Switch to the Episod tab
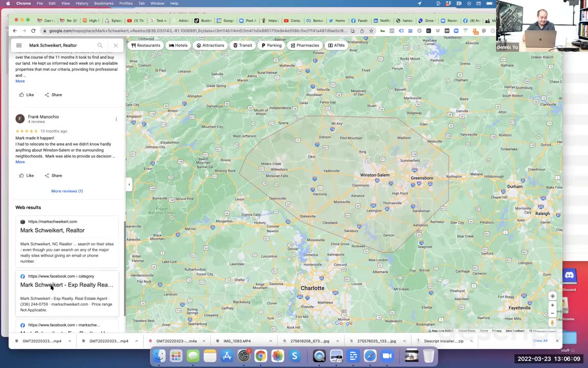Image resolution: width=588 pixels, height=368 pixels. [x=114, y=20]
